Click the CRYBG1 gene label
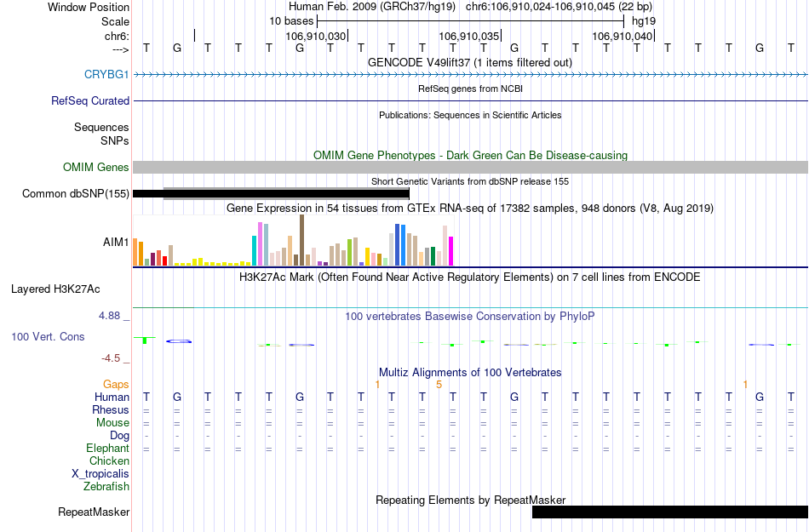This screenshot has width=809, height=532. [x=106, y=74]
